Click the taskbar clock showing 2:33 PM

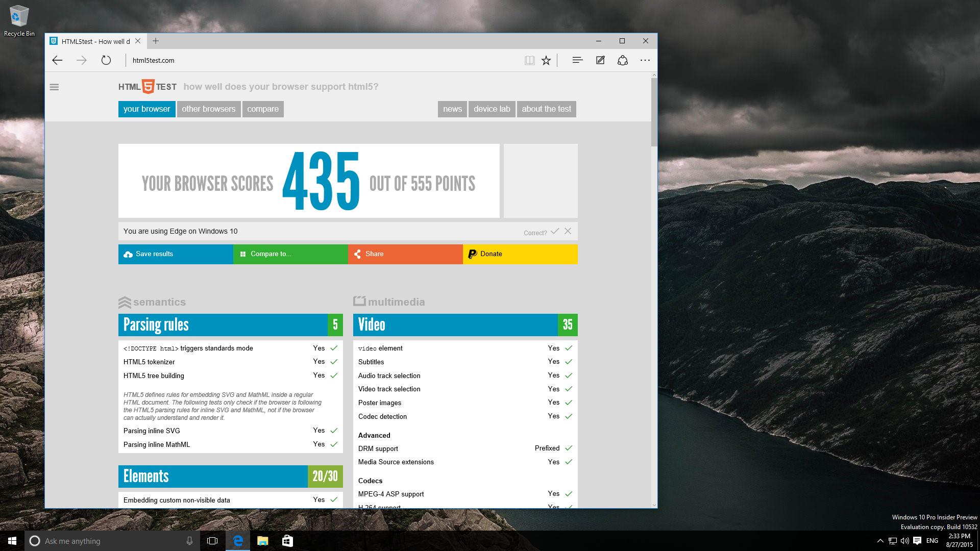coord(959,541)
